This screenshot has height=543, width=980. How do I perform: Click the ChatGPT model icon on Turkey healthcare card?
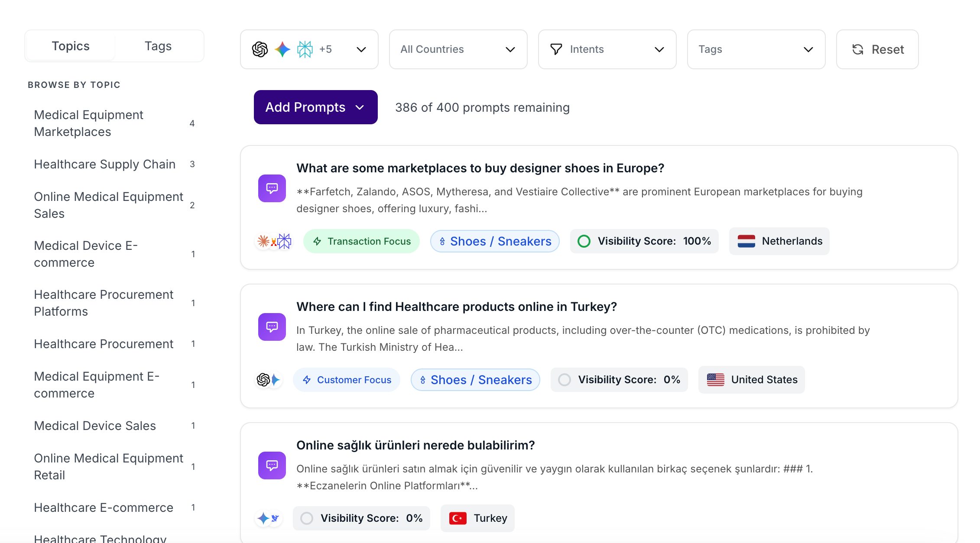point(263,380)
